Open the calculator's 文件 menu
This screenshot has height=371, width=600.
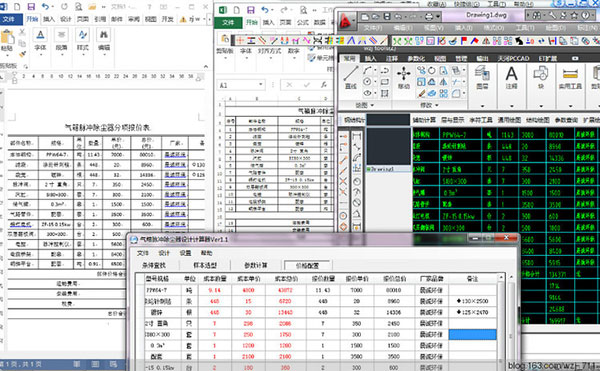pyautogui.click(x=143, y=253)
